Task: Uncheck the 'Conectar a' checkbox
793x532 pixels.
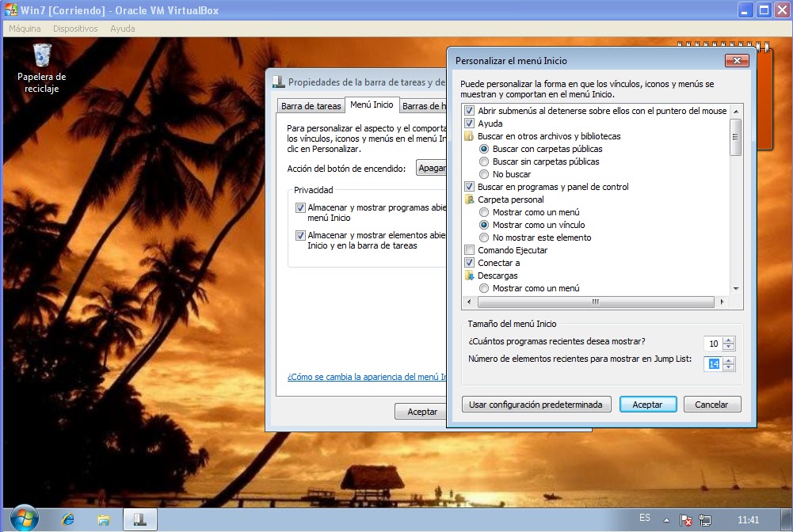Action: [469, 263]
